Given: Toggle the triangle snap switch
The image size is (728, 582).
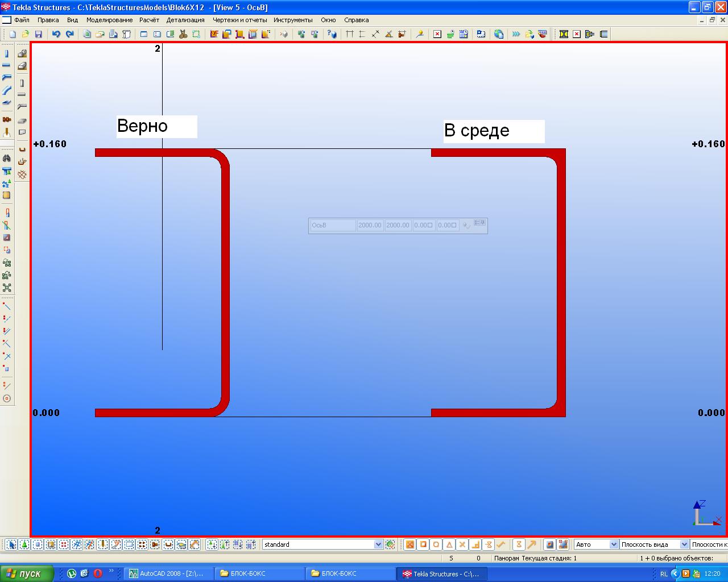Looking at the screenshot, I should coord(449,544).
